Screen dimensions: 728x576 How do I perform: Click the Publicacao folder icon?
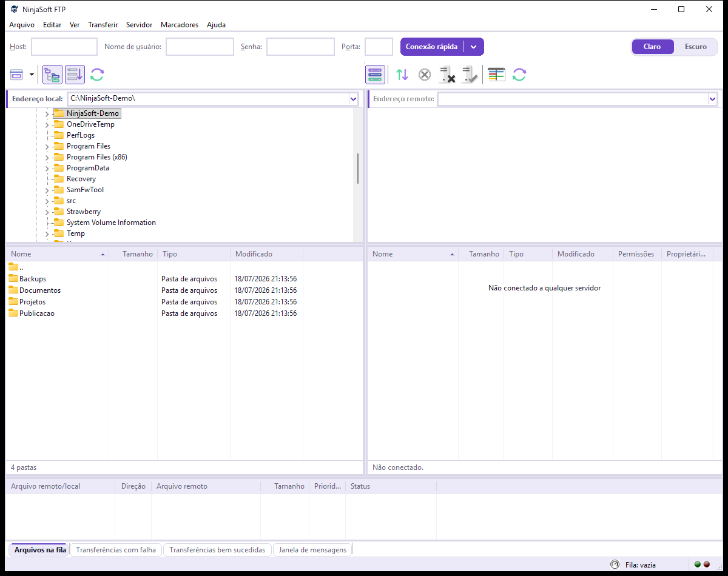[13, 313]
